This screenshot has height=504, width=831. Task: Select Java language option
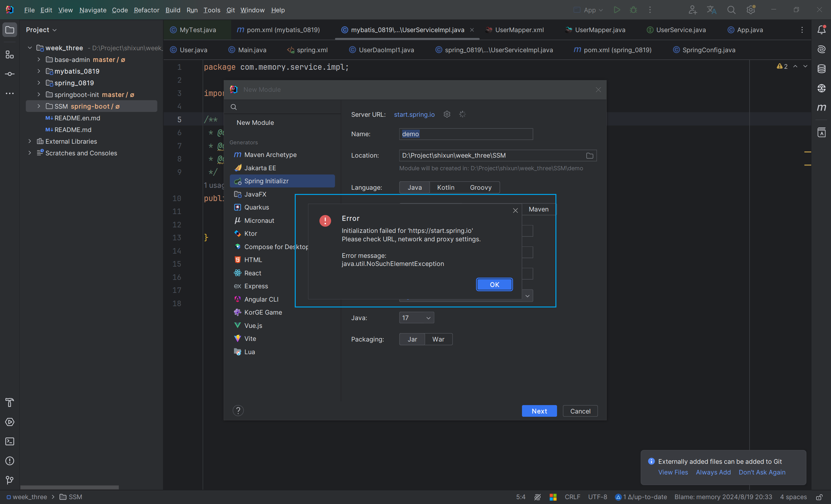(x=415, y=187)
